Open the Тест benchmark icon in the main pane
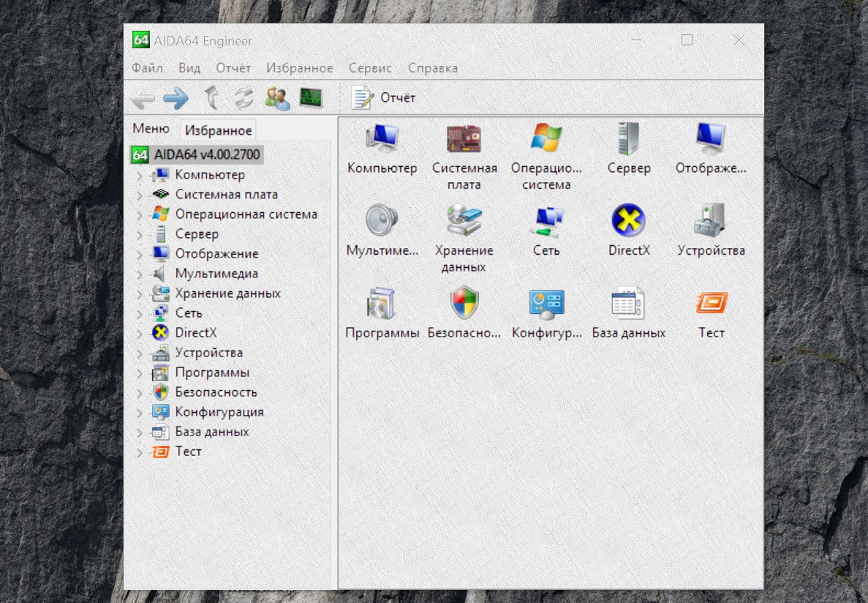 tap(711, 303)
